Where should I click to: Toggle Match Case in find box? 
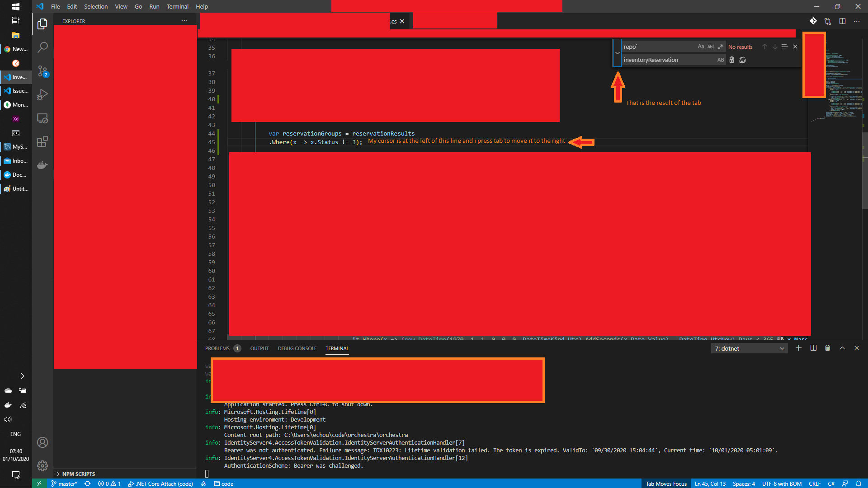(x=701, y=47)
